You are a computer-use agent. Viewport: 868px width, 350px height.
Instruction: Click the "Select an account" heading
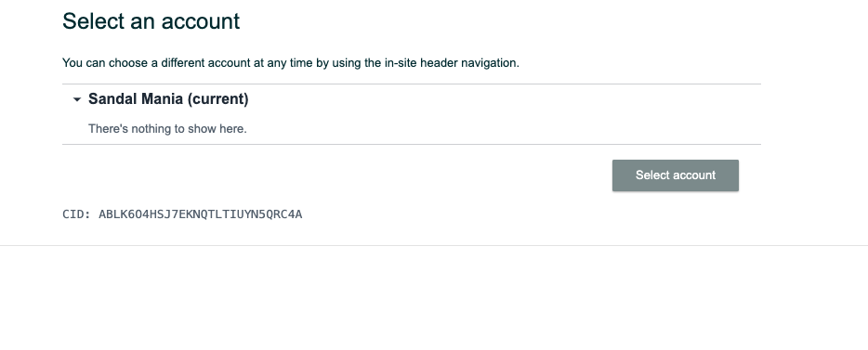pyautogui.click(x=151, y=21)
